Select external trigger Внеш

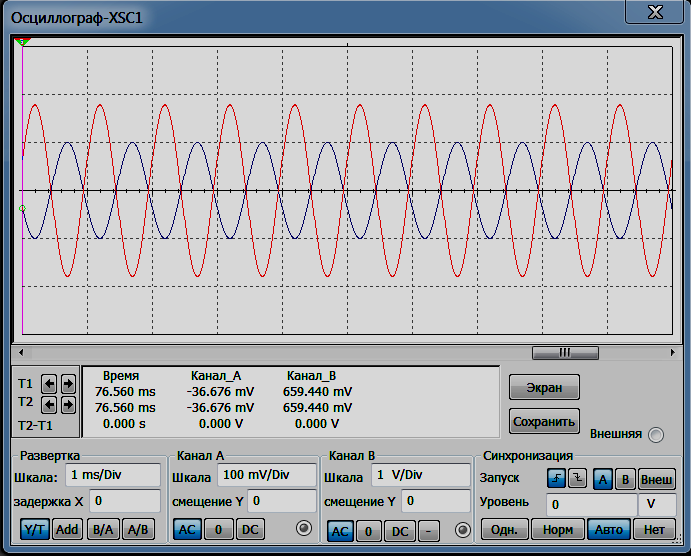(657, 479)
